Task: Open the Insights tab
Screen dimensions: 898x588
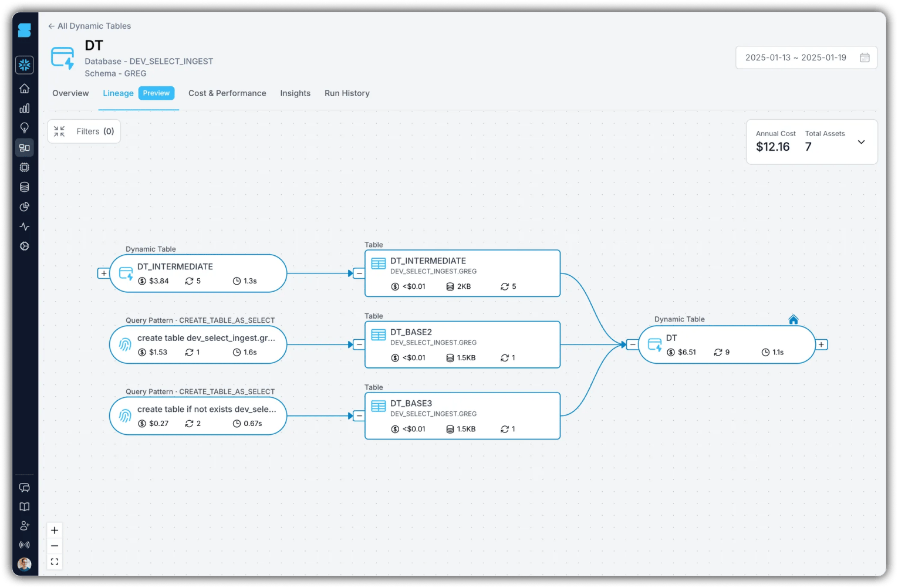Action: pyautogui.click(x=295, y=93)
